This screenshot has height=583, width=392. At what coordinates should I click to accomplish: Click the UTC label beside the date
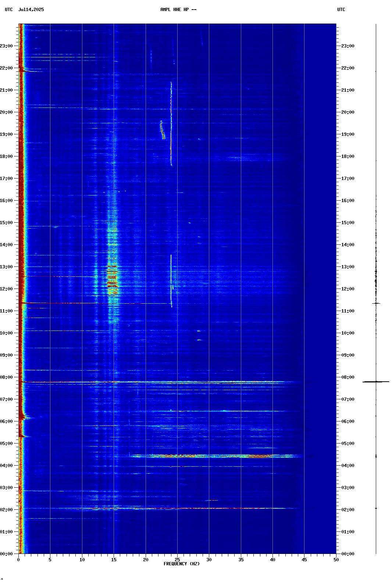[x=9, y=10]
